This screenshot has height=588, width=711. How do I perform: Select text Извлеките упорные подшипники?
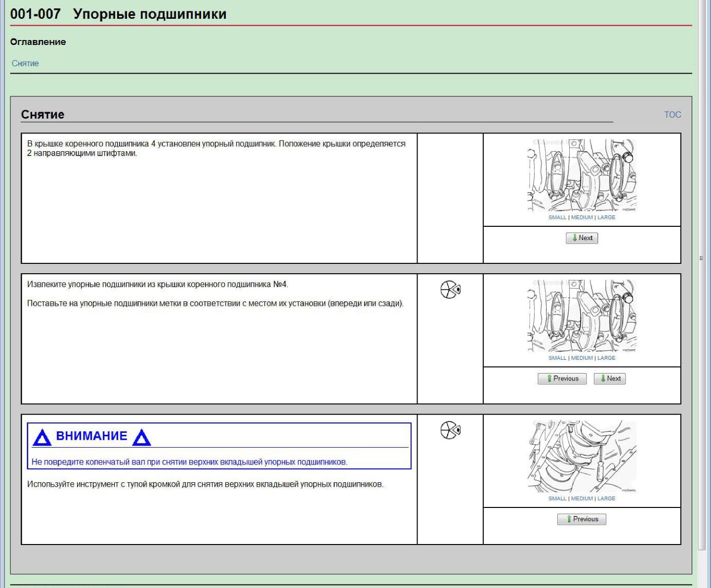point(158,285)
